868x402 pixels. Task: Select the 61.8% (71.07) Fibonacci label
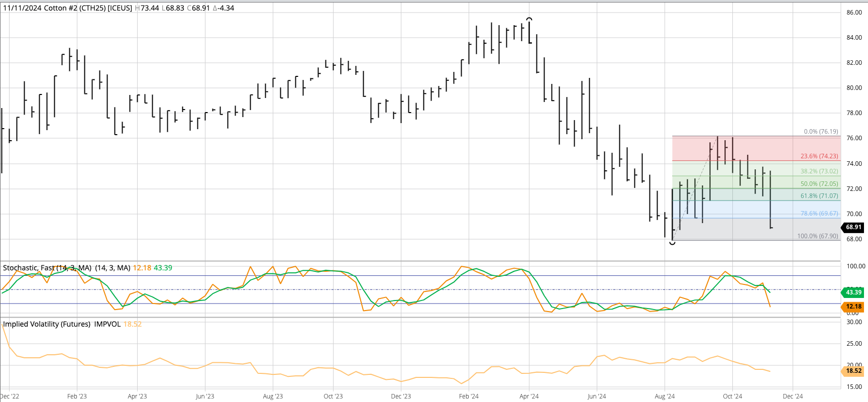[x=819, y=196]
